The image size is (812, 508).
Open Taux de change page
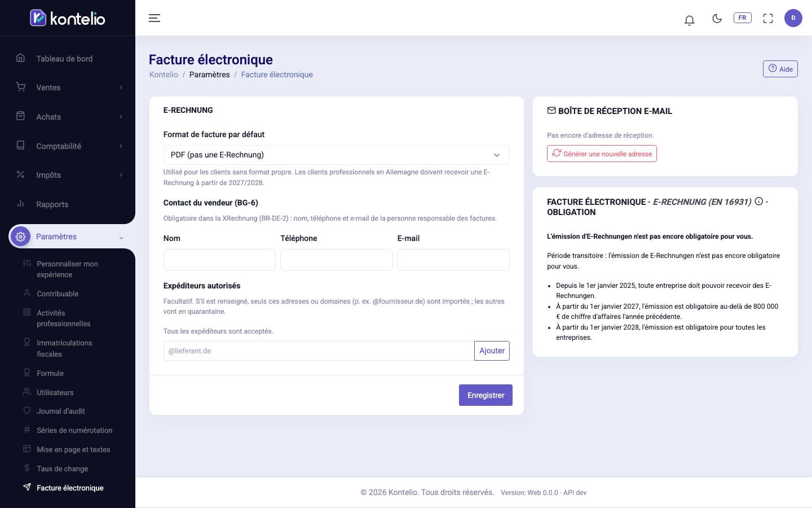pos(63,468)
